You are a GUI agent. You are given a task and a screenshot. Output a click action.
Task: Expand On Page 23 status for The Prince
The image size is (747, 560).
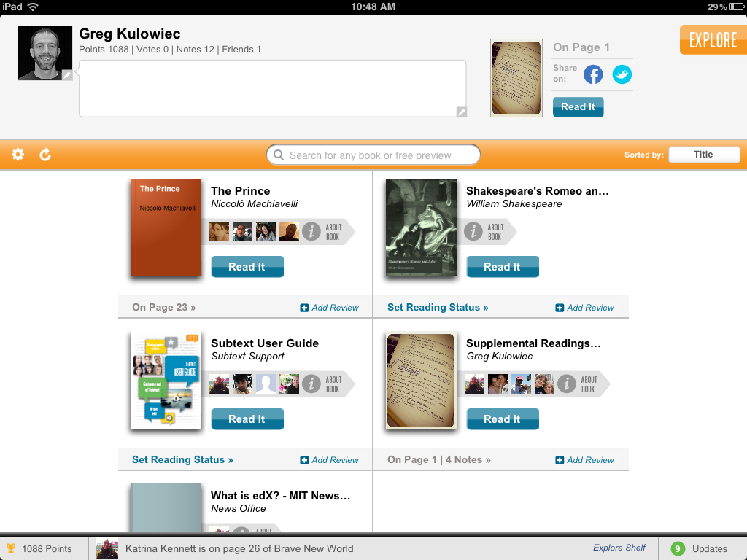(x=164, y=307)
